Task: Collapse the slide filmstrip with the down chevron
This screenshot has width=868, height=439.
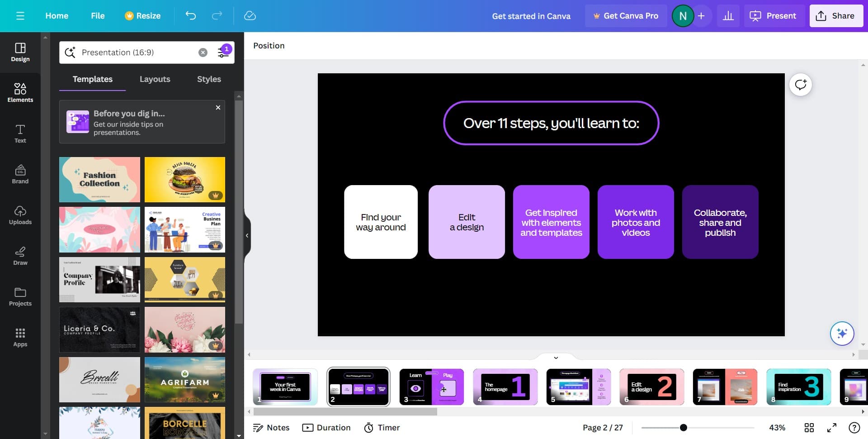Action: pos(556,358)
